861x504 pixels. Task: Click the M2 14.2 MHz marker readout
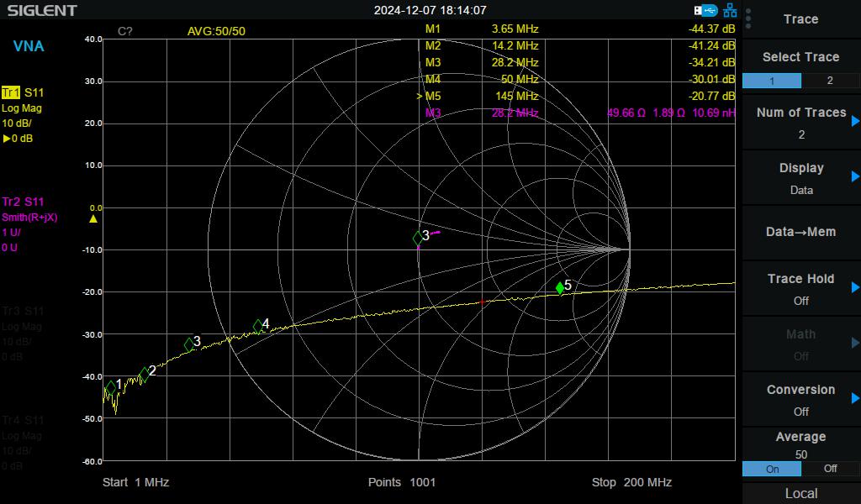click(x=580, y=45)
